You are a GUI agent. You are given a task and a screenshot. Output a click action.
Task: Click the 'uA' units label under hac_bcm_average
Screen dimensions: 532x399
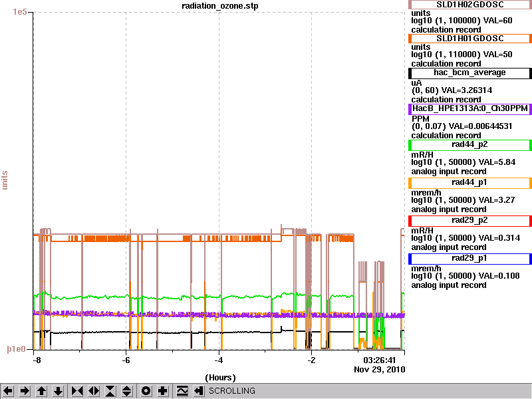[x=417, y=82]
